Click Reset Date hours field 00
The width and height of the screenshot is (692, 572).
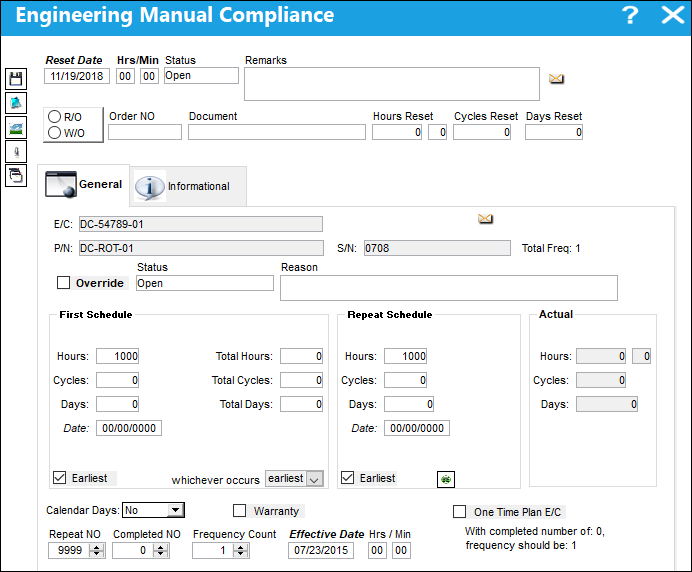point(125,76)
